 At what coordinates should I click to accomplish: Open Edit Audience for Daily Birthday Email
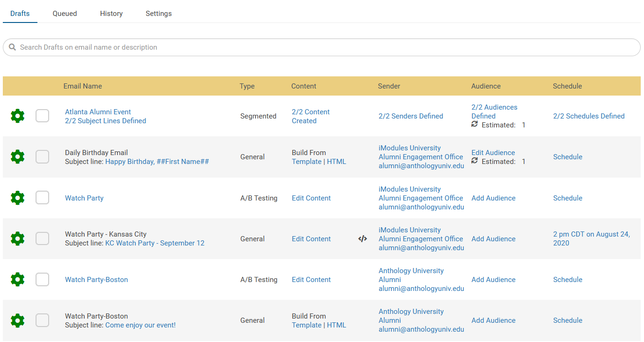493,152
